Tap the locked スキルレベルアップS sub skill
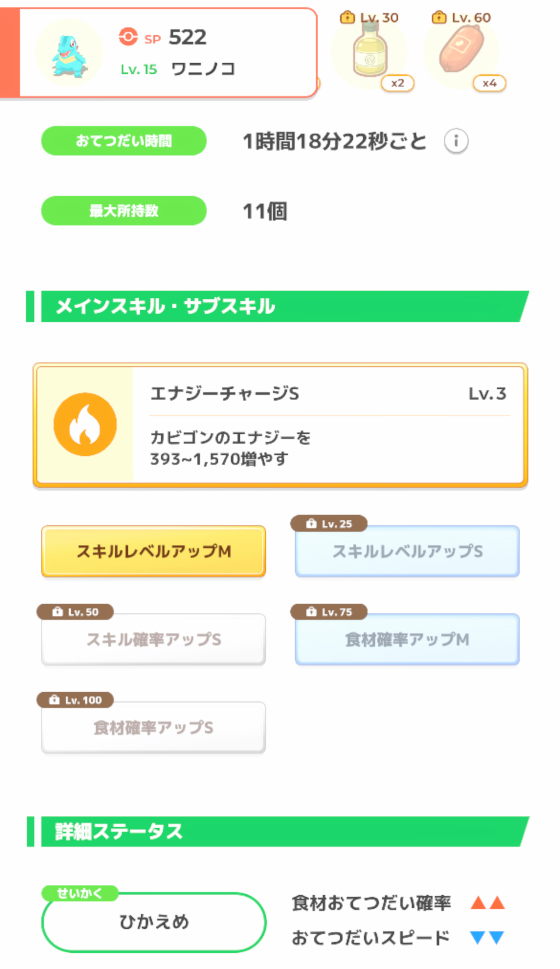The image size is (560, 969). pyautogui.click(x=407, y=551)
